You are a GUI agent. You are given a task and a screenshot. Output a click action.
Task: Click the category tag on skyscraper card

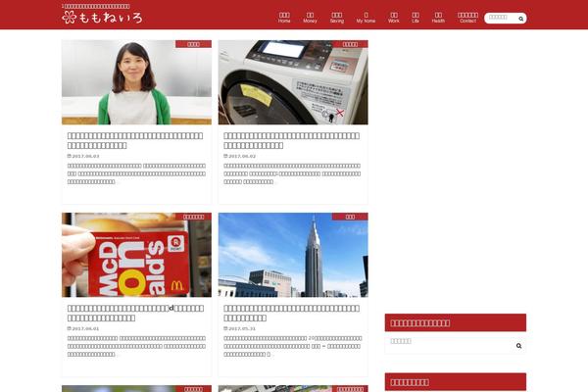pos(350,217)
